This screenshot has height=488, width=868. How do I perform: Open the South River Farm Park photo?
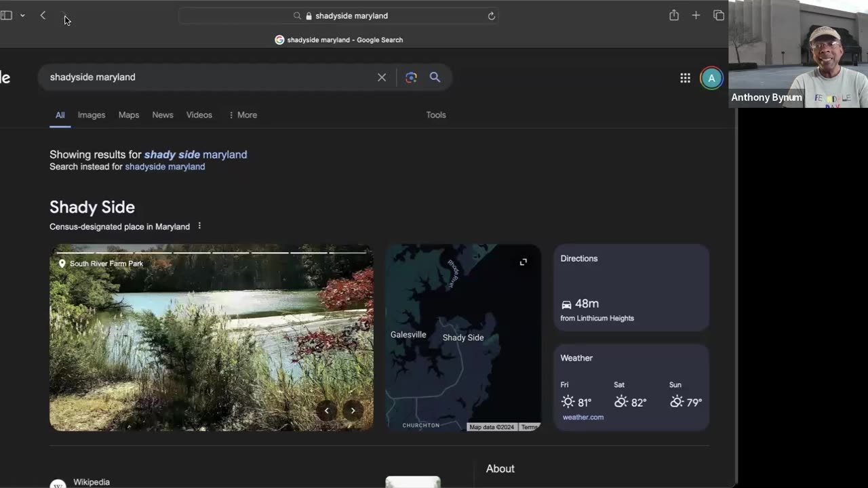coord(212,338)
